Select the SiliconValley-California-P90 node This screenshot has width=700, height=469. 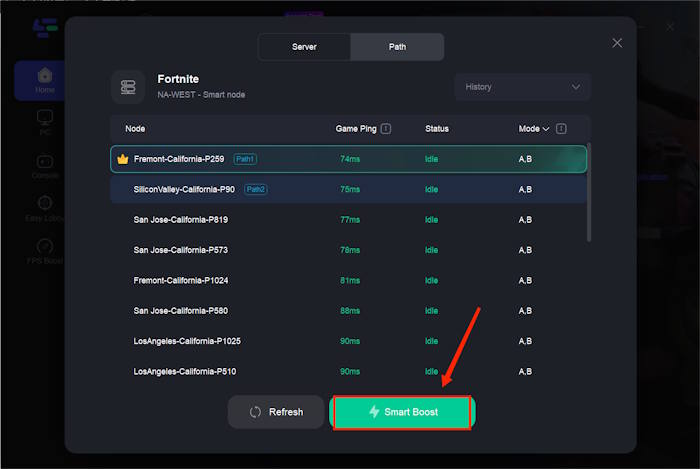pyautogui.click(x=348, y=189)
